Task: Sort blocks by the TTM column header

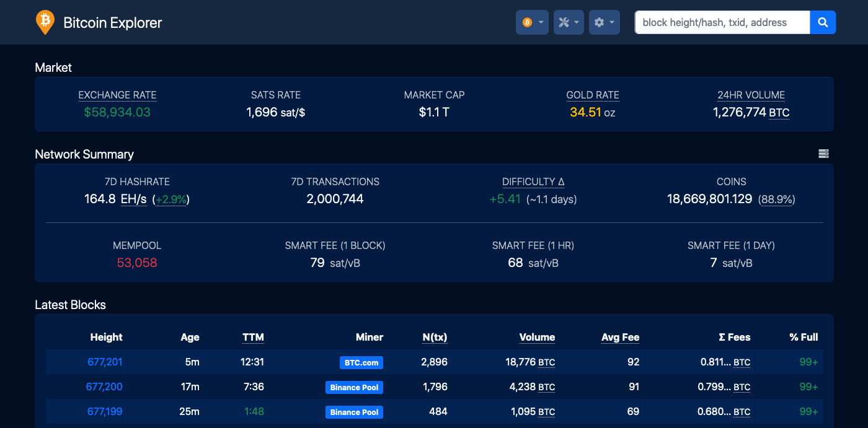Action: [x=253, y=337]
